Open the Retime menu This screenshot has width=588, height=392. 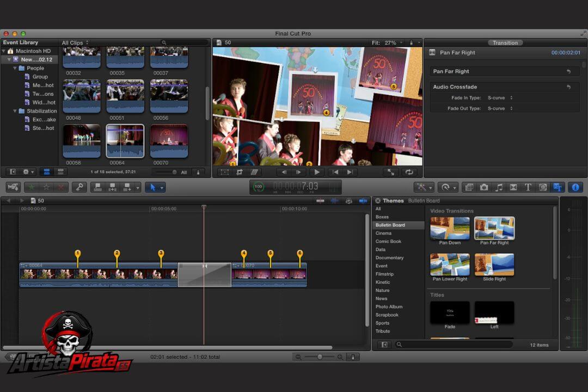[448, 187]
